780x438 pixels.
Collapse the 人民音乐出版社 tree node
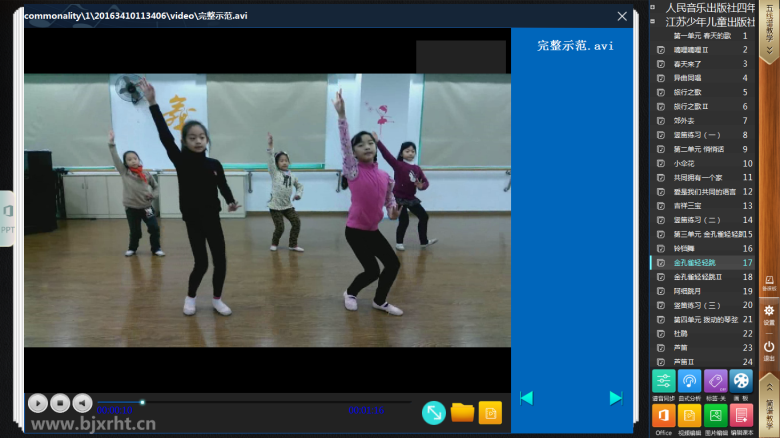[652, 7]
